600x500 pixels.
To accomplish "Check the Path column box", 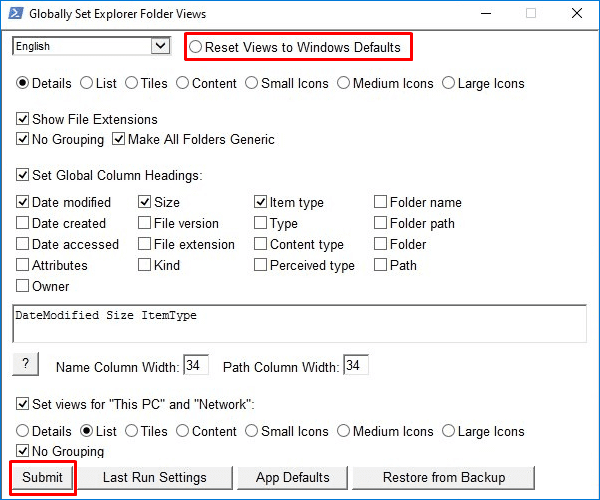I will (380, 265).
